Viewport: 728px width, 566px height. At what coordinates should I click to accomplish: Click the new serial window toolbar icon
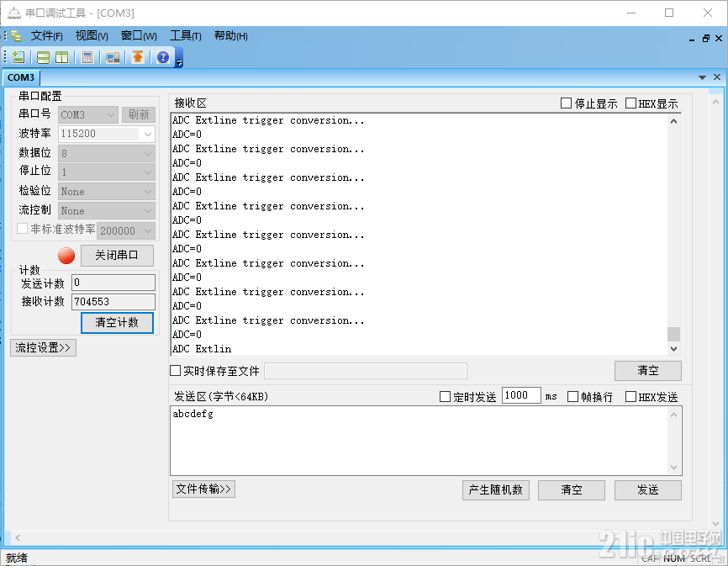coord(18,57)
